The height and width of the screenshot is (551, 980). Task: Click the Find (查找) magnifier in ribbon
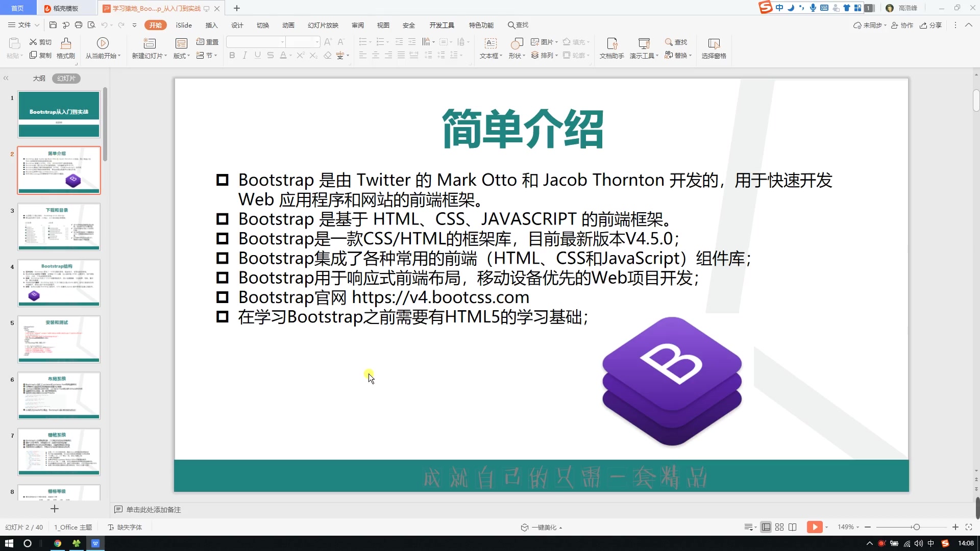point(676,42)
